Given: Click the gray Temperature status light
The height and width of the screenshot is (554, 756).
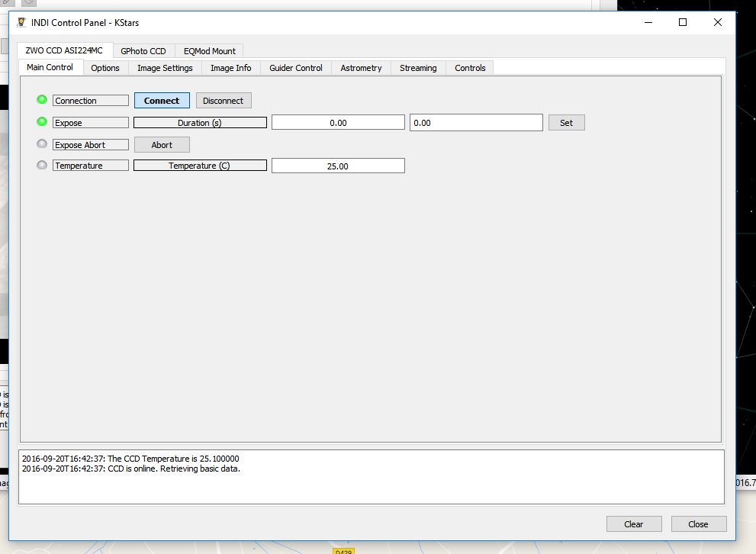Looking at the screenshot, I should click(42, 165).
